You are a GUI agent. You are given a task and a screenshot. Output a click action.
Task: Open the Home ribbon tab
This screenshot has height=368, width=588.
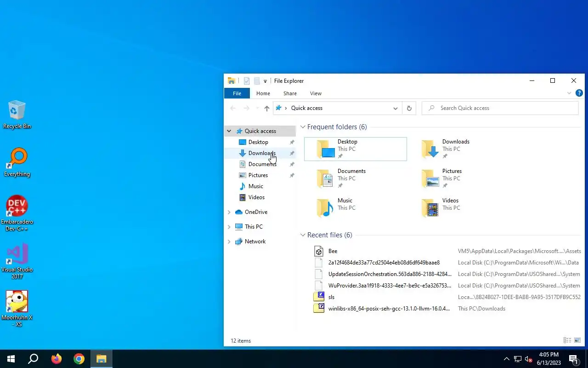coord(263,93)
